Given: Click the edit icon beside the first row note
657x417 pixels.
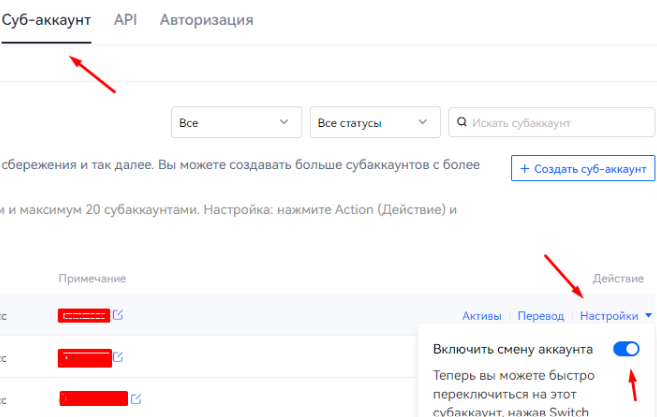Looking at the screenshot, I should pyautogui.click(x=119, y=316).
